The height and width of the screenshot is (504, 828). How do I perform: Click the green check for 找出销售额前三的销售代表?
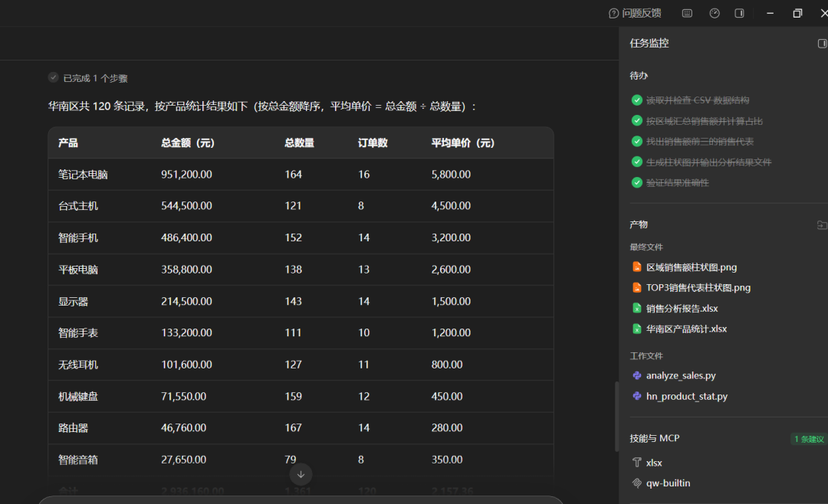click(637, 142)
